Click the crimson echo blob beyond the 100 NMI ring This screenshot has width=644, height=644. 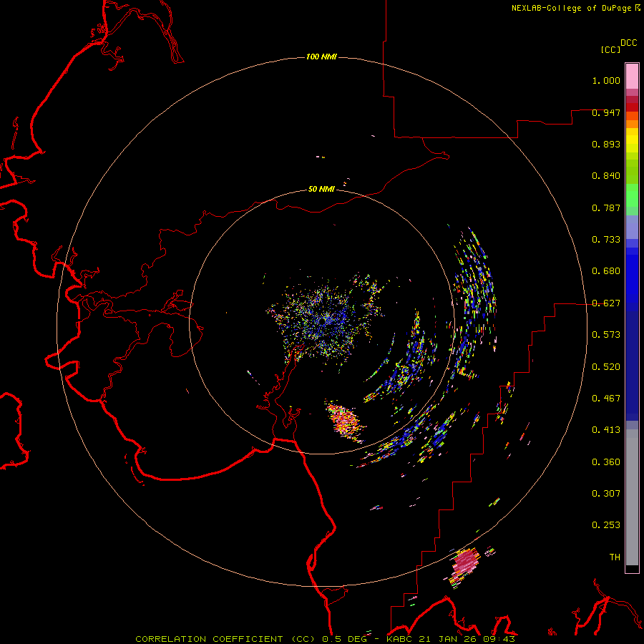465,562
